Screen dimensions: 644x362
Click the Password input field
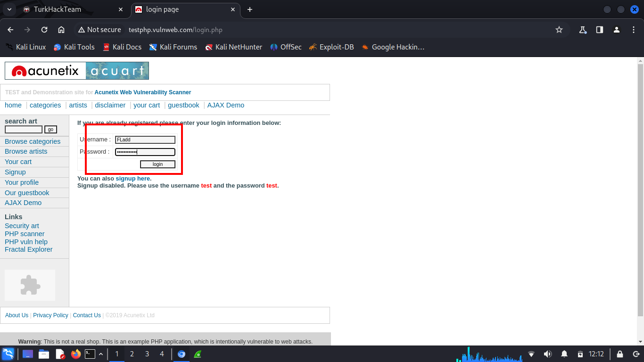pyautogui.click(x=145, y=152)
